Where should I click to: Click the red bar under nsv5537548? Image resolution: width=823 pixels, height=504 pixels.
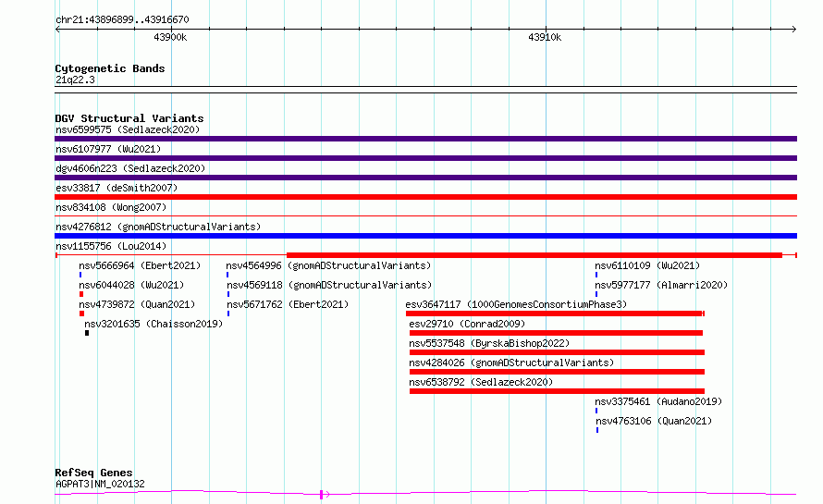click(557, 352)
